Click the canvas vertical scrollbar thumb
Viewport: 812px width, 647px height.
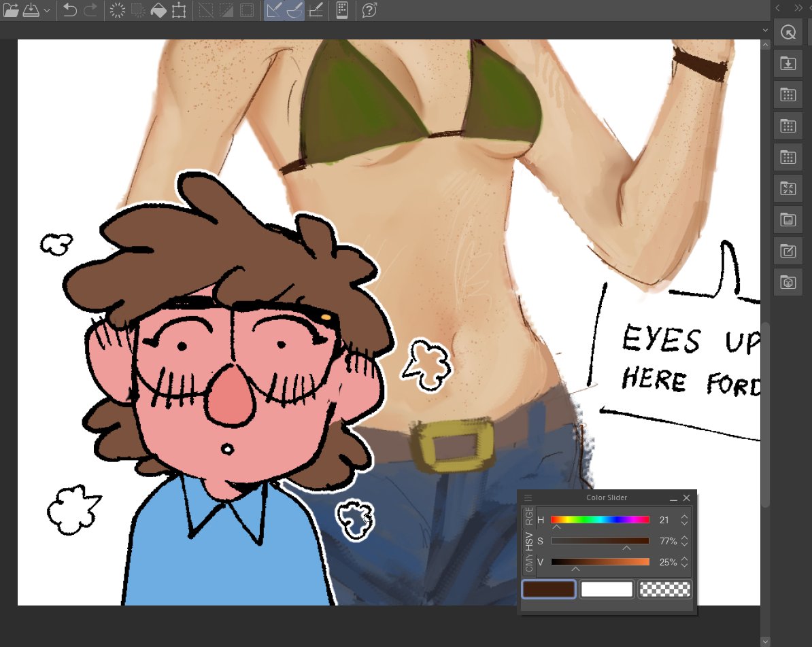(x=765, y=414)
